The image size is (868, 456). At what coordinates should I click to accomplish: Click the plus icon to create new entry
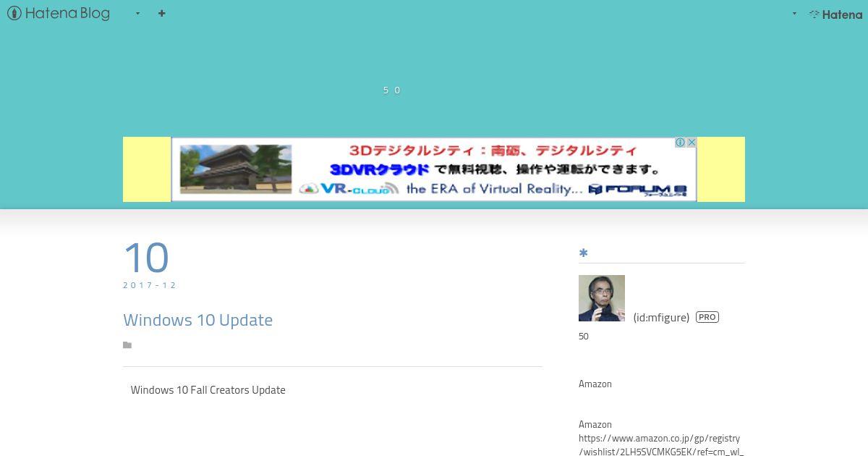161,13
